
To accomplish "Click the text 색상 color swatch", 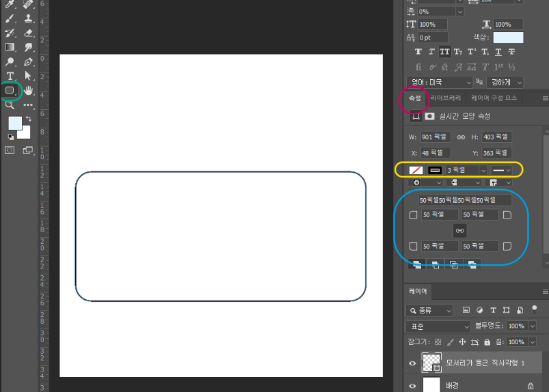I will (x=509, y=38).
